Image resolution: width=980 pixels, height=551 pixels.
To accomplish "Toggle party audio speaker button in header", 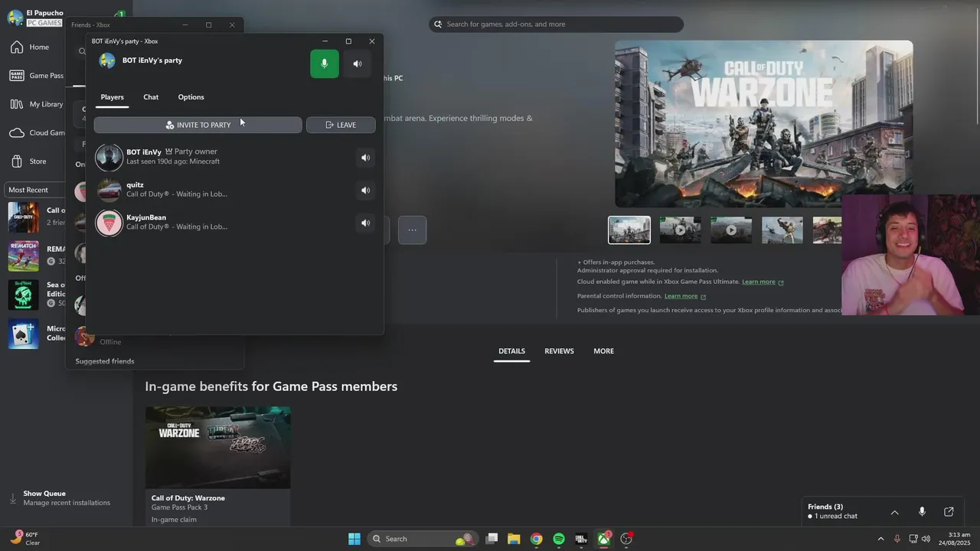I will coord(357,64).
